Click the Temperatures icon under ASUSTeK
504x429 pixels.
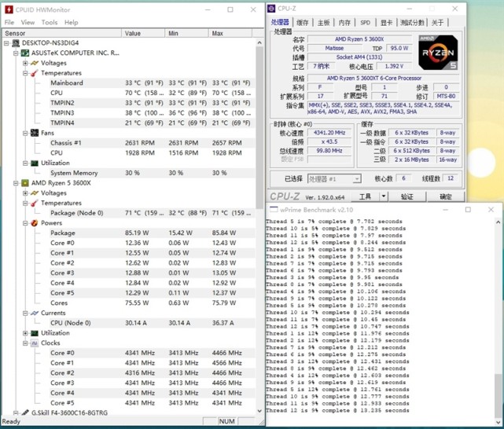click(35, 73)
